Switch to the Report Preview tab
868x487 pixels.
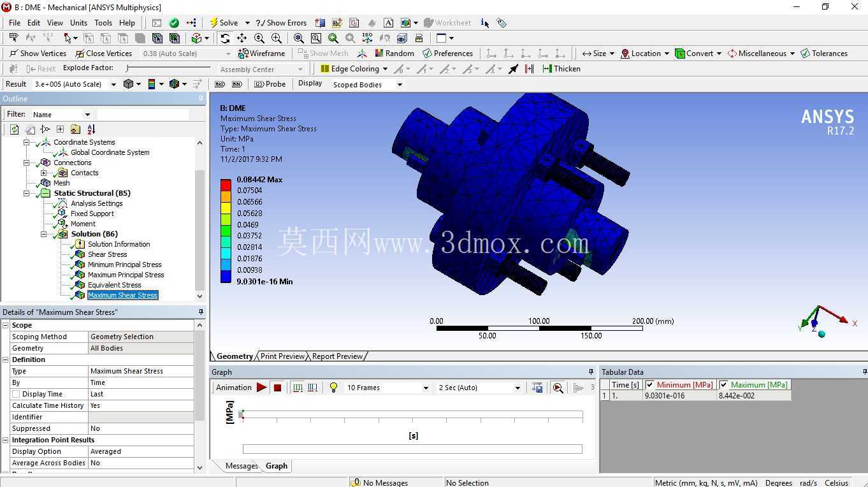tap(337, 356)
